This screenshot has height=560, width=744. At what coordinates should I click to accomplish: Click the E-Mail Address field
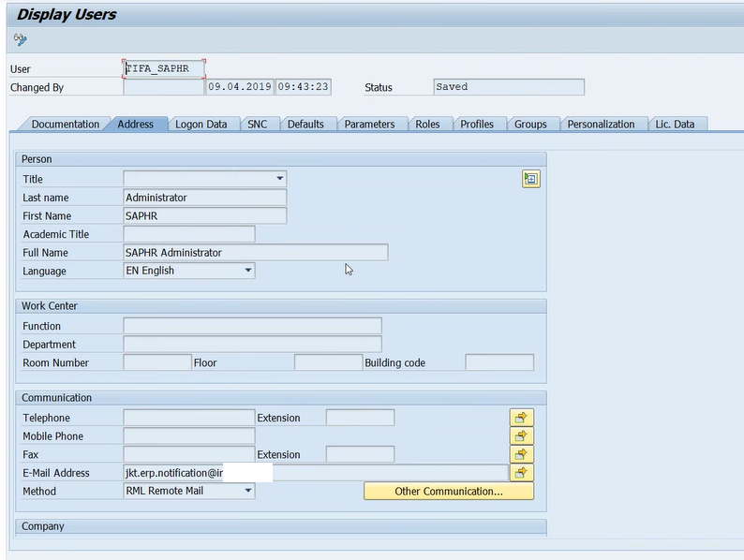(316, 473)
